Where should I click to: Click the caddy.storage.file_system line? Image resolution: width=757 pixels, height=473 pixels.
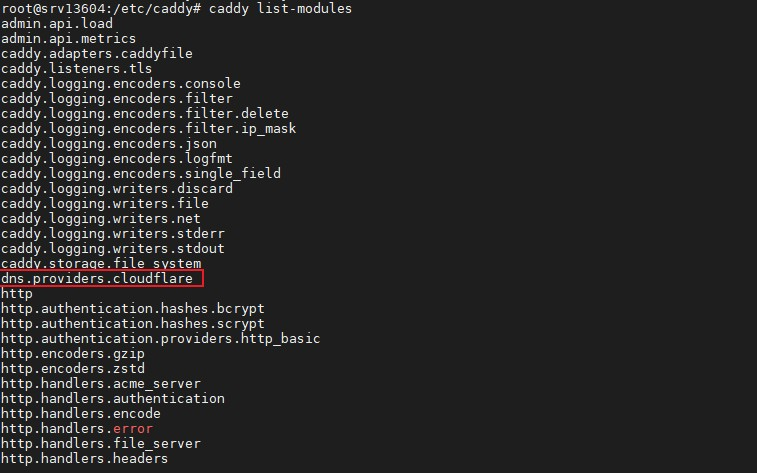point(101,264)
